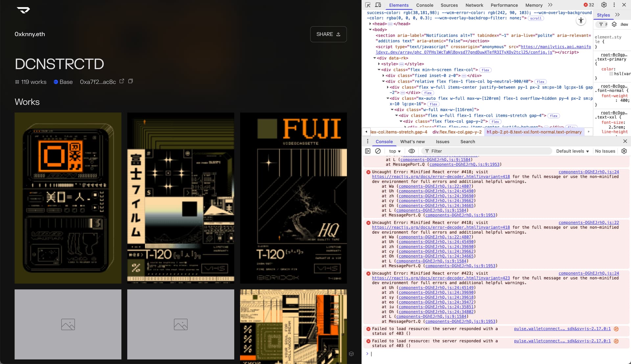The height and width of the screenshot is (364, 631).
Task: Open What's new drawer tab
Action: [x=412, y=141]
